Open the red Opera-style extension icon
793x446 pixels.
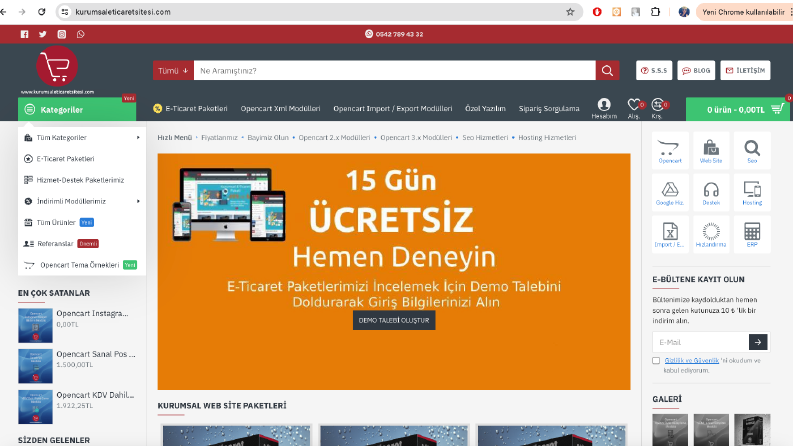coord(597,12)
